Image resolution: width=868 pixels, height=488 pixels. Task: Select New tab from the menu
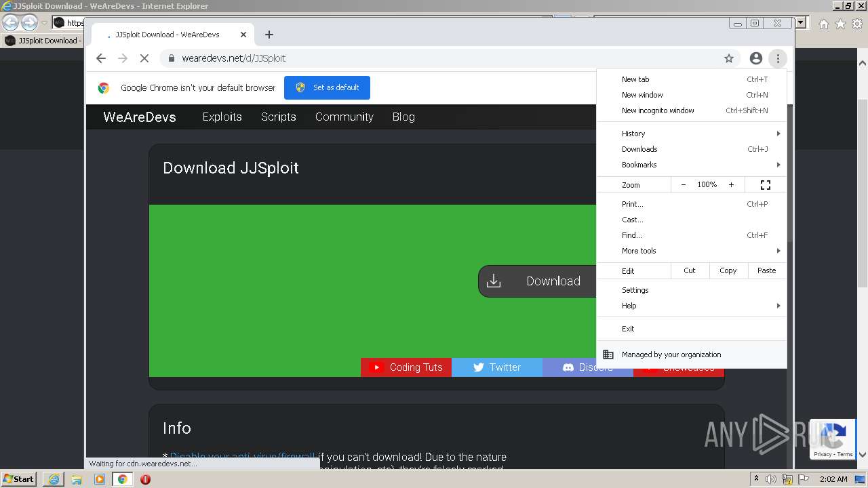(x=692, y=79)
